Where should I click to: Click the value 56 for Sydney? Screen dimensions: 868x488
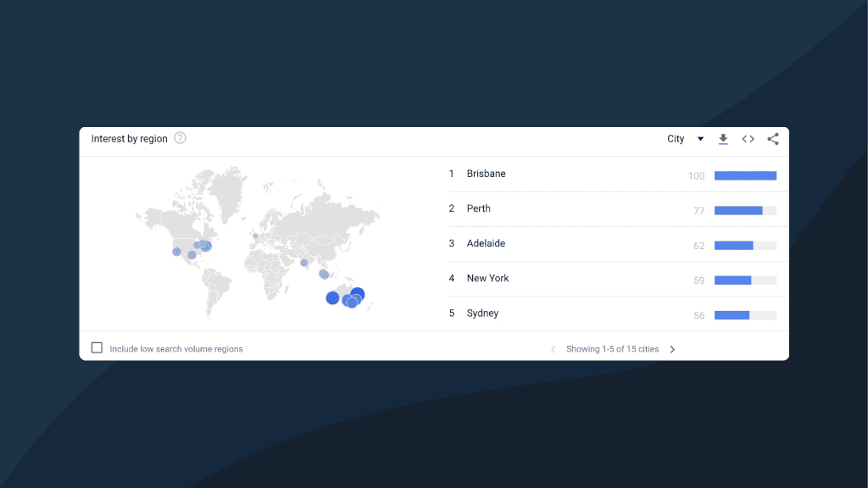pos(698,315)
